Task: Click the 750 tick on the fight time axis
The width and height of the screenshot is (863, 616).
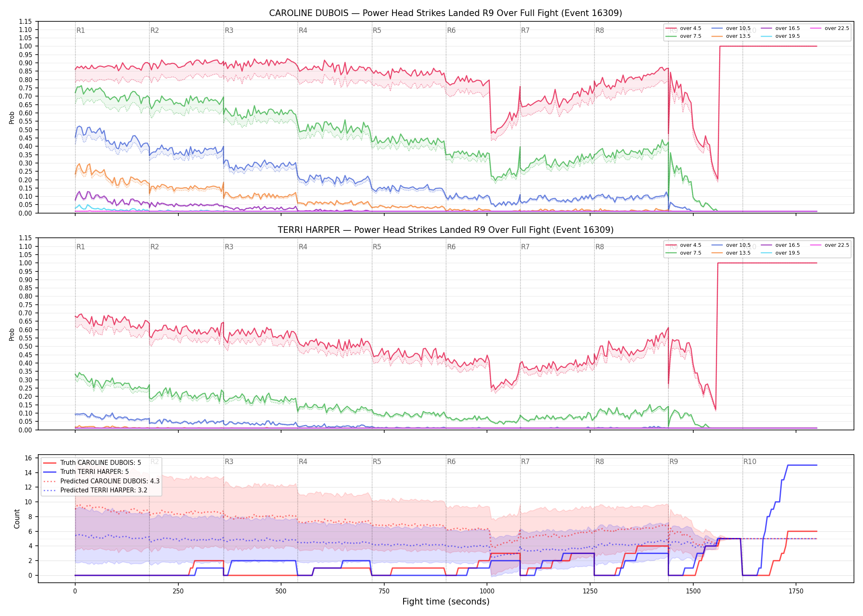Action: (384, 591)
